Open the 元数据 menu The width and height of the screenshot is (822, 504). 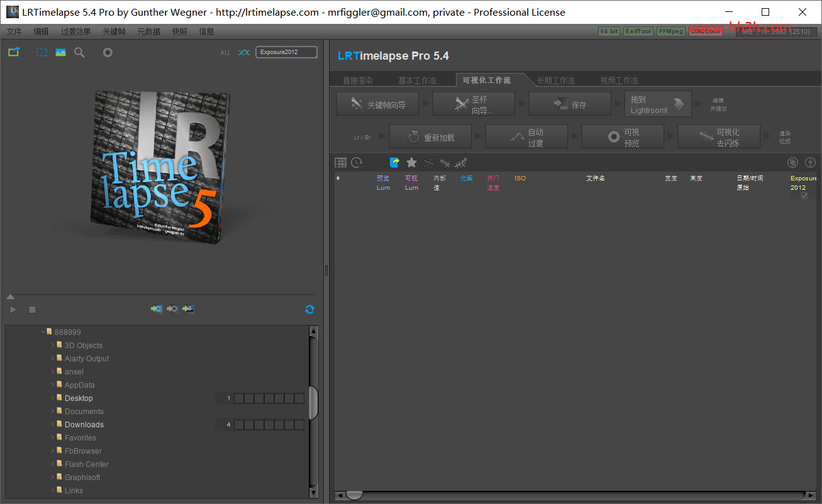(x=148, y=31)
